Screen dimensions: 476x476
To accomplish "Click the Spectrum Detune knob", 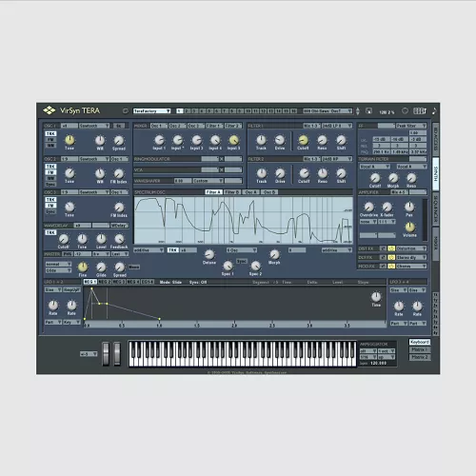I will (209, 254).
